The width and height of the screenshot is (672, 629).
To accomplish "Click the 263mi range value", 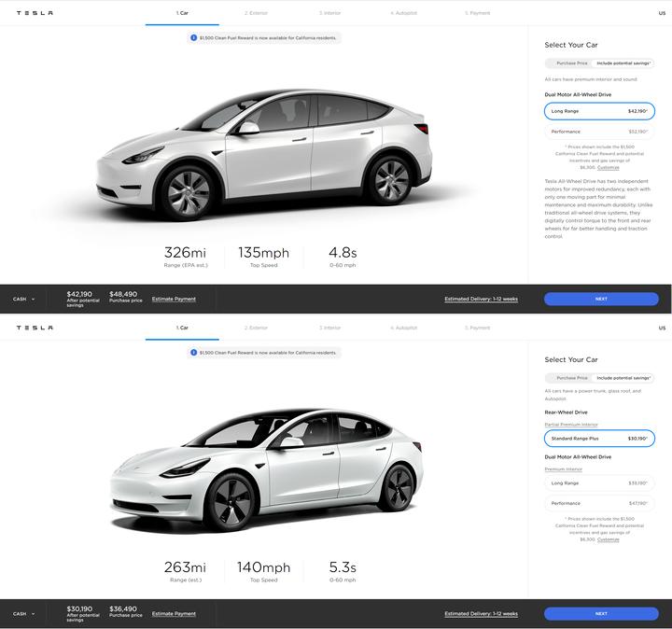I will tap(185, 567).
